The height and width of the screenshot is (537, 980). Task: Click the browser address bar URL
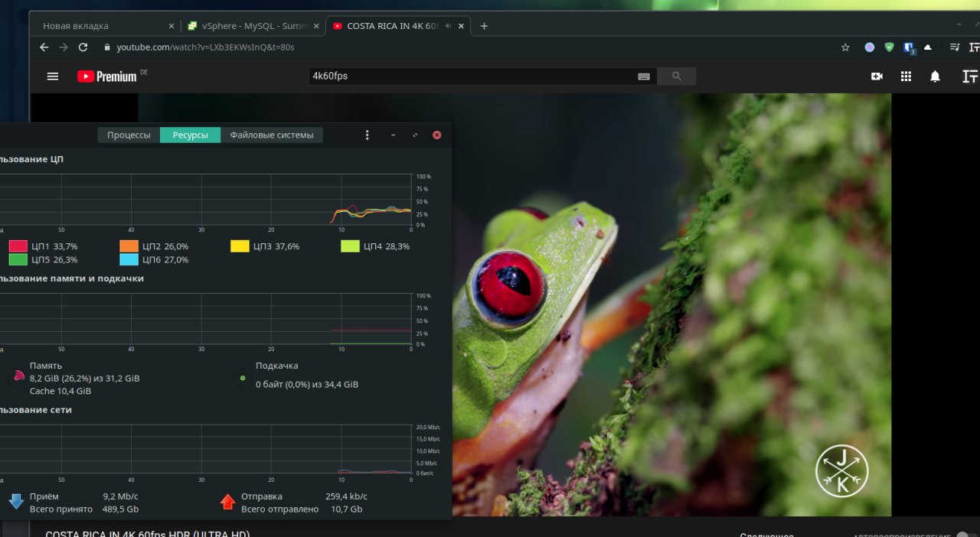205,47
